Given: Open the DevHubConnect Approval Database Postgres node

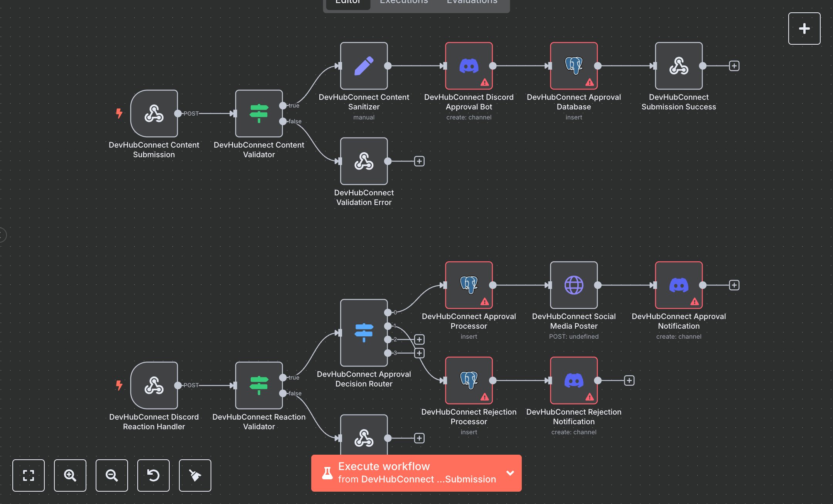Looking at the screenshot, I should click(x=573, y=66).
